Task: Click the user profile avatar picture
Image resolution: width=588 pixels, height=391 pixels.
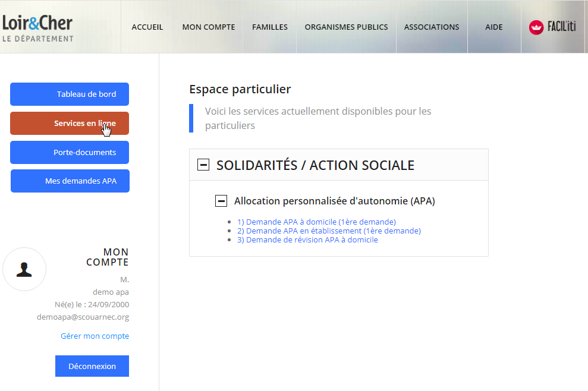Action: pyautogui.click(x=24, y=269)
